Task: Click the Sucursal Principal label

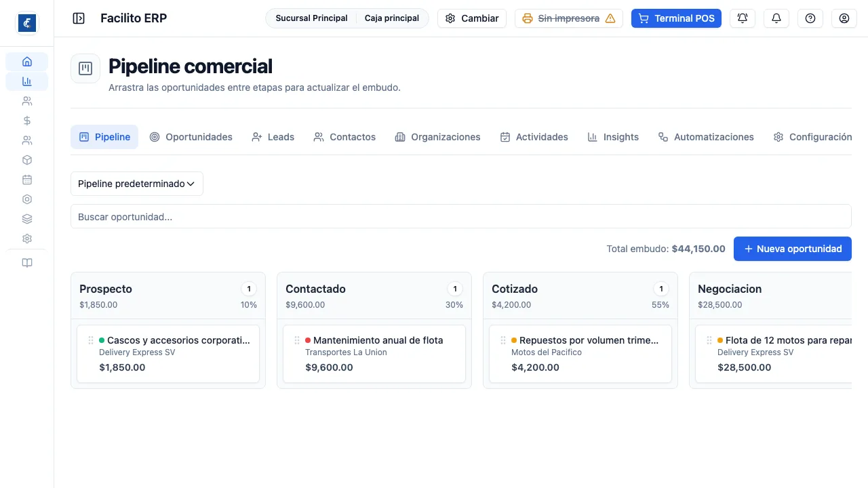Action: (311, 18)
